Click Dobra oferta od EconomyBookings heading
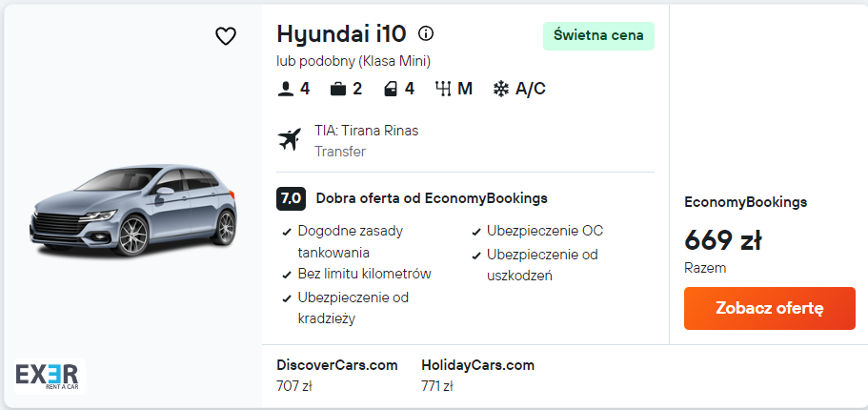Image resolution: width=868 pixels, height=410 pixels. click(x=432, y=198)
